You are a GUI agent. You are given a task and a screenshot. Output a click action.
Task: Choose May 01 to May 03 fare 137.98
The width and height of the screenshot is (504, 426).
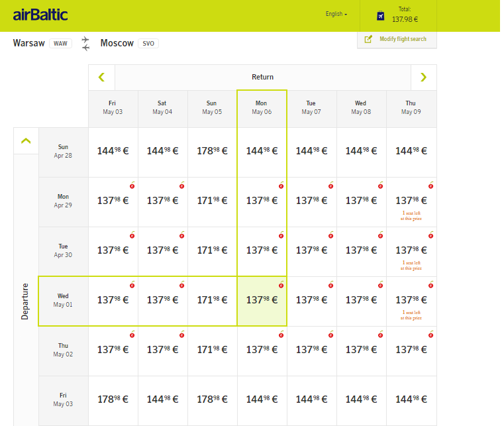(113, 301)
